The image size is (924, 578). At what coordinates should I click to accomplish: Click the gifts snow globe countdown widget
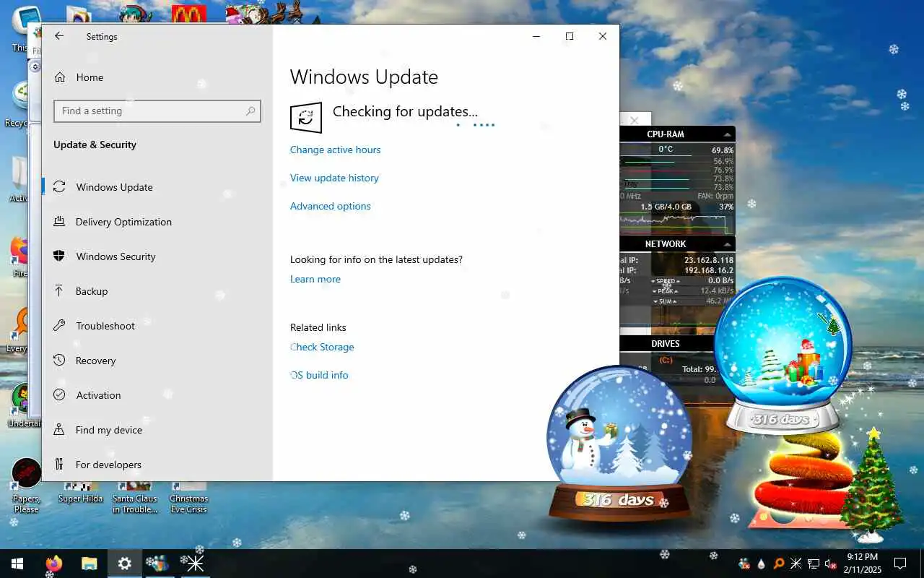(783, 355)
